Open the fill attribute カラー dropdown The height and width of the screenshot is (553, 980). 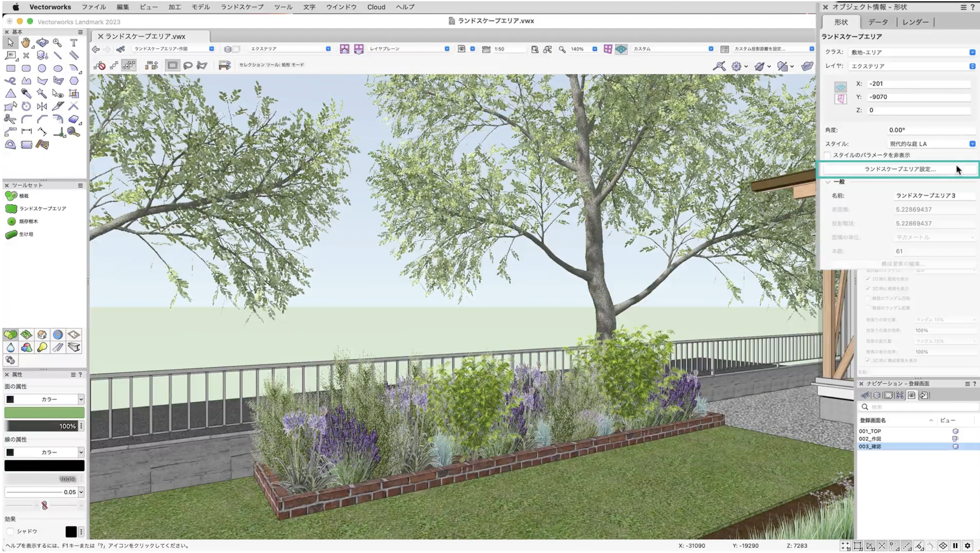coord(44,399)
